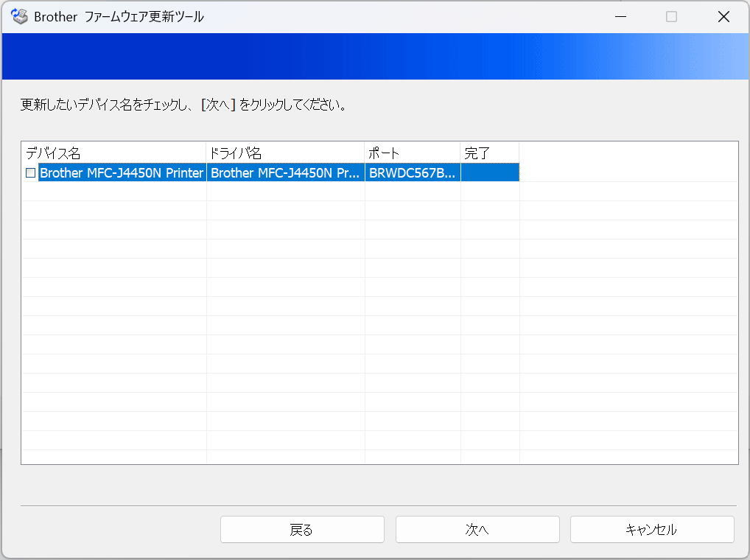
Task: Select the Brother MFC-J4450N Printer device name
Action: 122,172
